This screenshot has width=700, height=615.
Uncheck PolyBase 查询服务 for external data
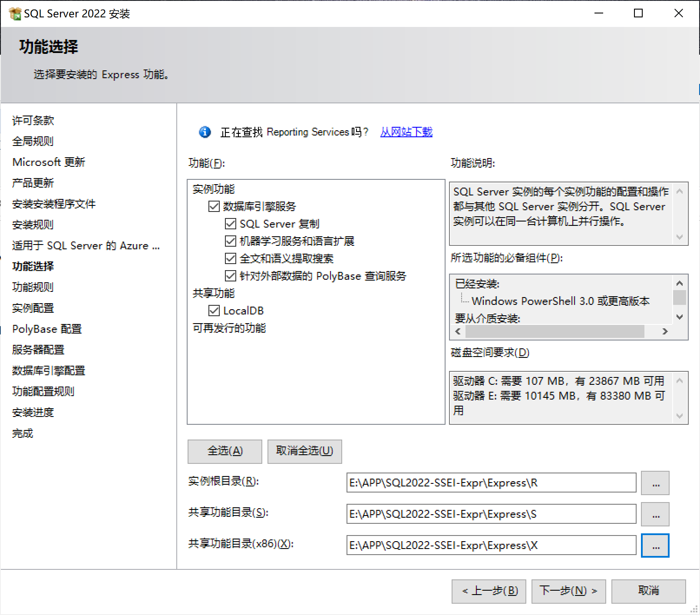coord(230,276)
